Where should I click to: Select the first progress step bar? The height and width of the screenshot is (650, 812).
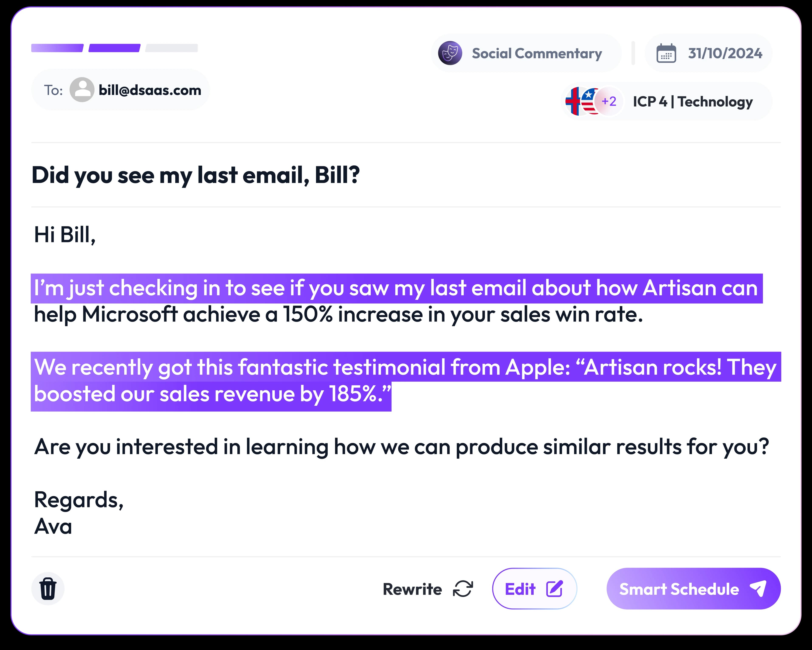(x=57, y=48)
